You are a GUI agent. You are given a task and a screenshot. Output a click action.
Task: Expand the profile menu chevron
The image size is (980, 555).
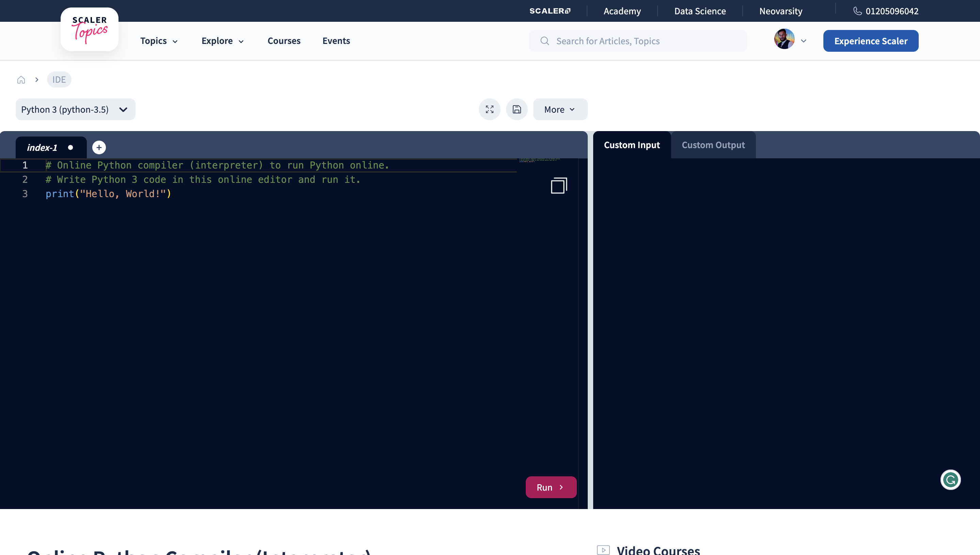803,41
